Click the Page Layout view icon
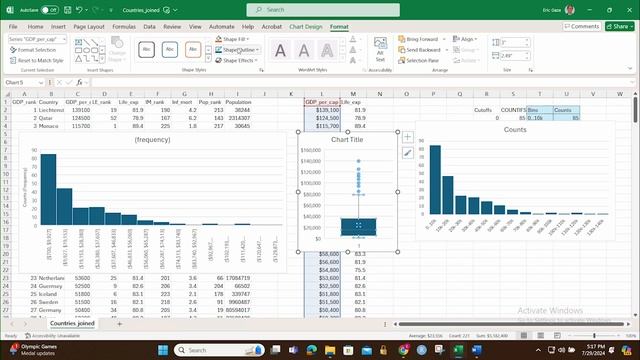 (x=540, y=336)
